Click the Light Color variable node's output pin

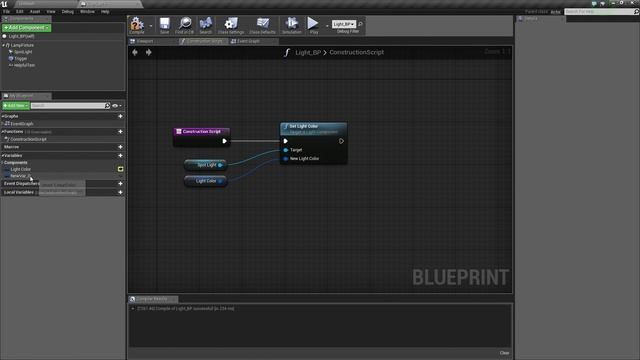(220, 181)
